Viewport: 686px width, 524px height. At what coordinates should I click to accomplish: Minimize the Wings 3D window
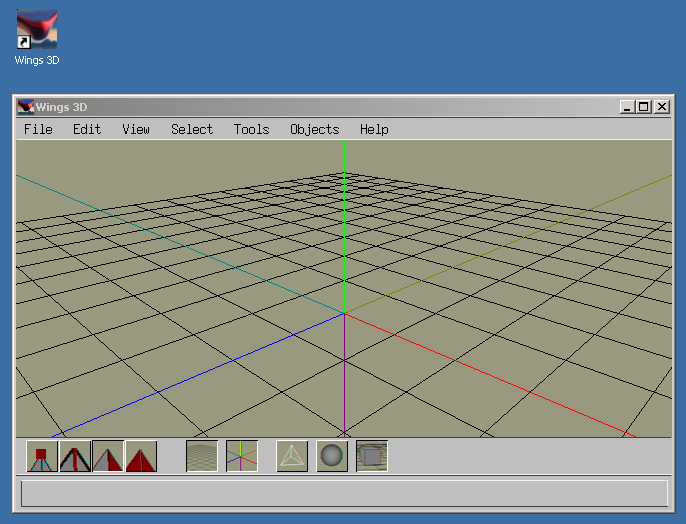[627, 107]
